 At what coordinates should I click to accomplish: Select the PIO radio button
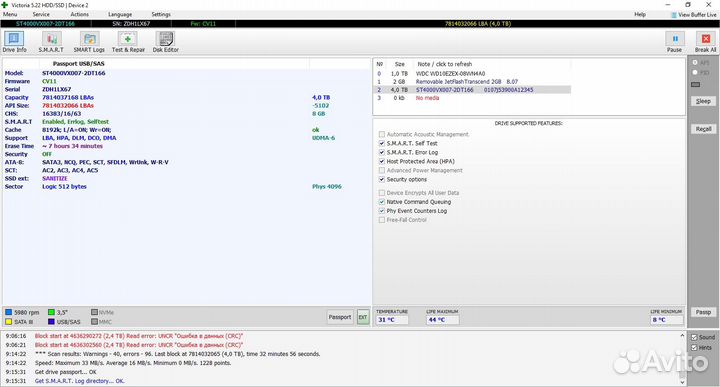(695, 73)
